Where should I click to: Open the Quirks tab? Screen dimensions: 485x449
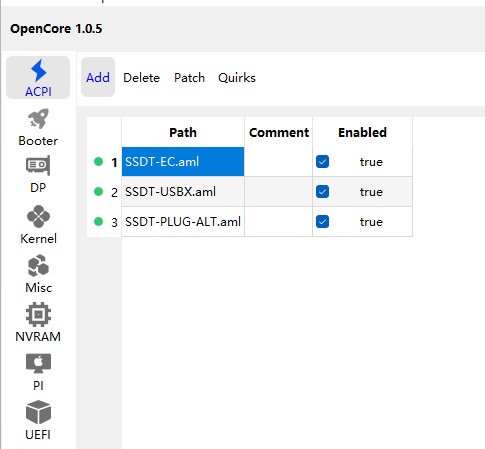(237, 78)
